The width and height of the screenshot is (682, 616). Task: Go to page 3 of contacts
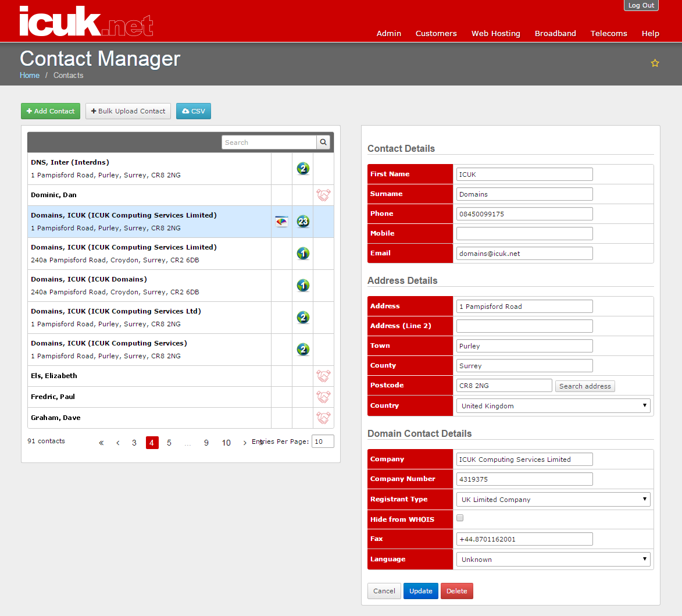point(134,443)
